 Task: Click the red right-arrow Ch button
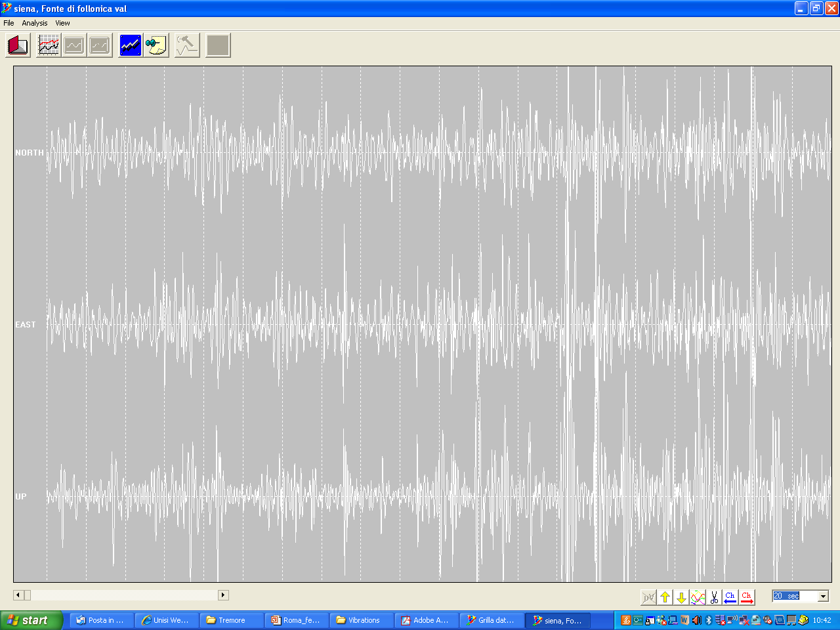click(747, 597)
